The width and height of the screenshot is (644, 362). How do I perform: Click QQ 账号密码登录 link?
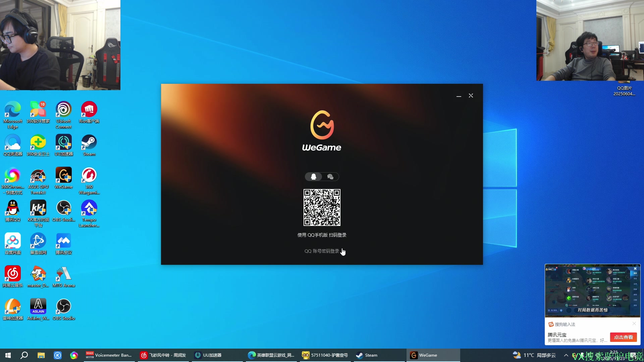pyautogui.click(x=321, y=251)
